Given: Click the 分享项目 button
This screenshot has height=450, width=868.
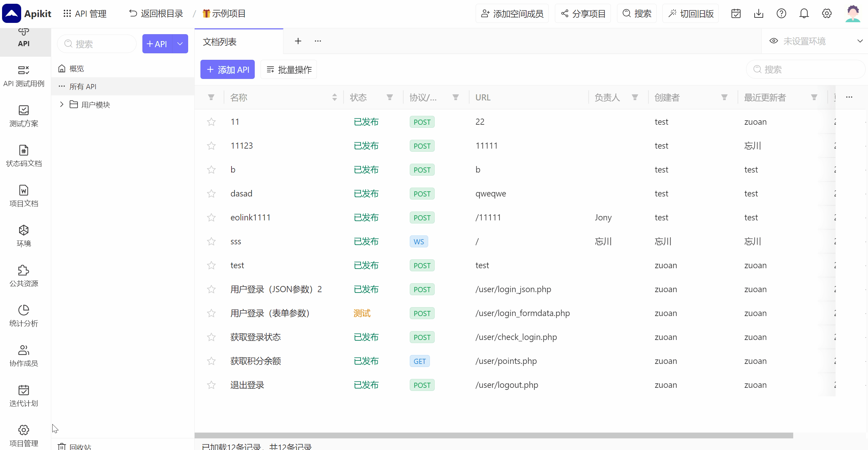Looking at the screenshot, I should 583,13.
